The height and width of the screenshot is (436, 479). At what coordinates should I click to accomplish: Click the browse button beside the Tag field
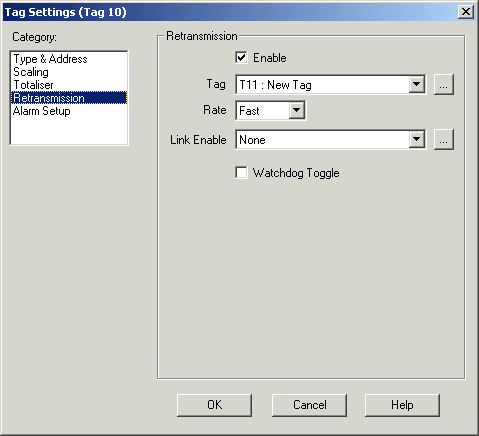[x=444, y=85]
